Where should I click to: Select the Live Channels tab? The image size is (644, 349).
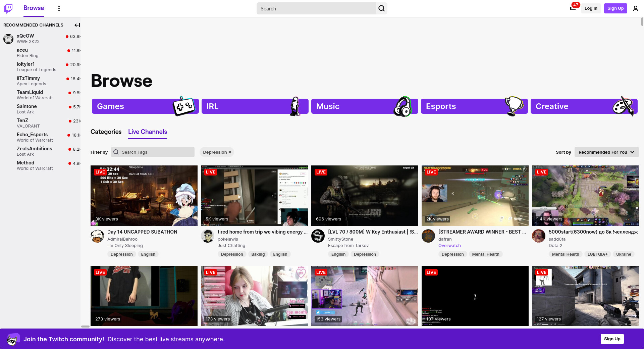(x=148, y=132)
